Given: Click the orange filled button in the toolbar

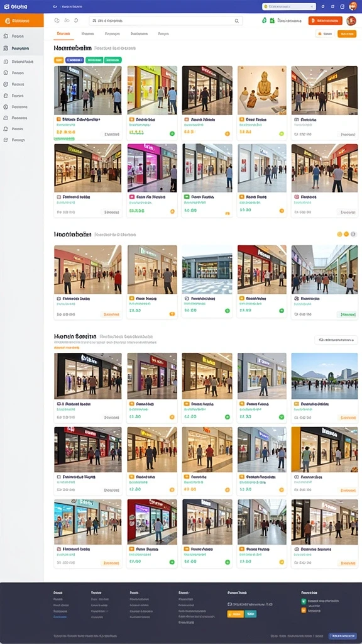Looking at the screenshot, I should tap(325, 21).
